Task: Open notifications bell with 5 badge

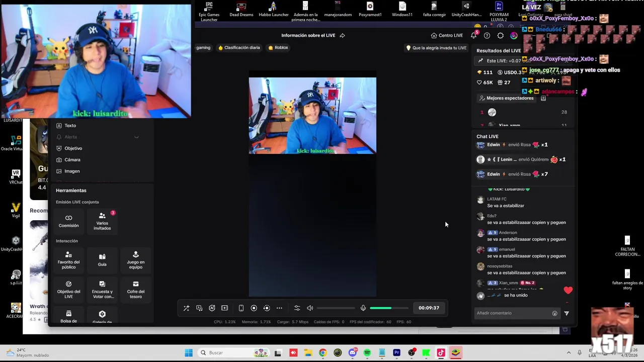Action: click(x=473, y=35)
